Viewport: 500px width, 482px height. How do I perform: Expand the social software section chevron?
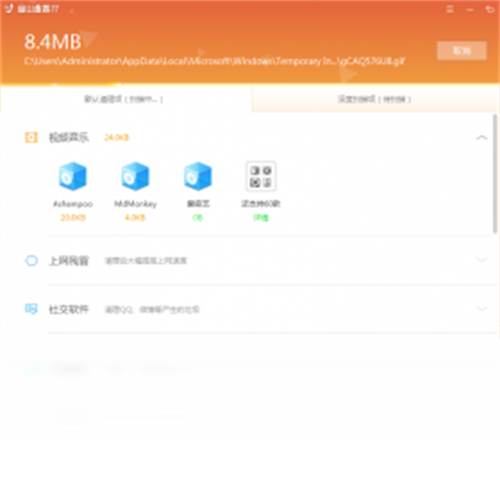click(482, 308)
